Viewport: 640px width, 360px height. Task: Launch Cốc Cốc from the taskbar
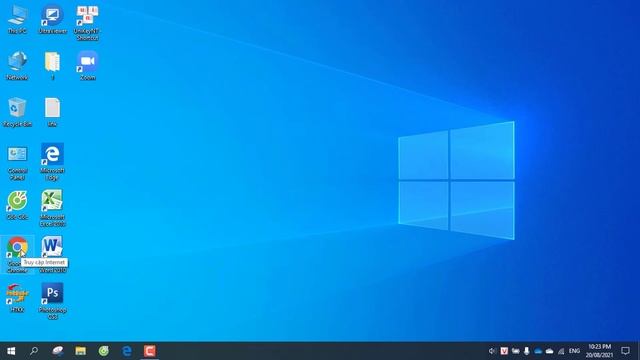coord(104,351)
